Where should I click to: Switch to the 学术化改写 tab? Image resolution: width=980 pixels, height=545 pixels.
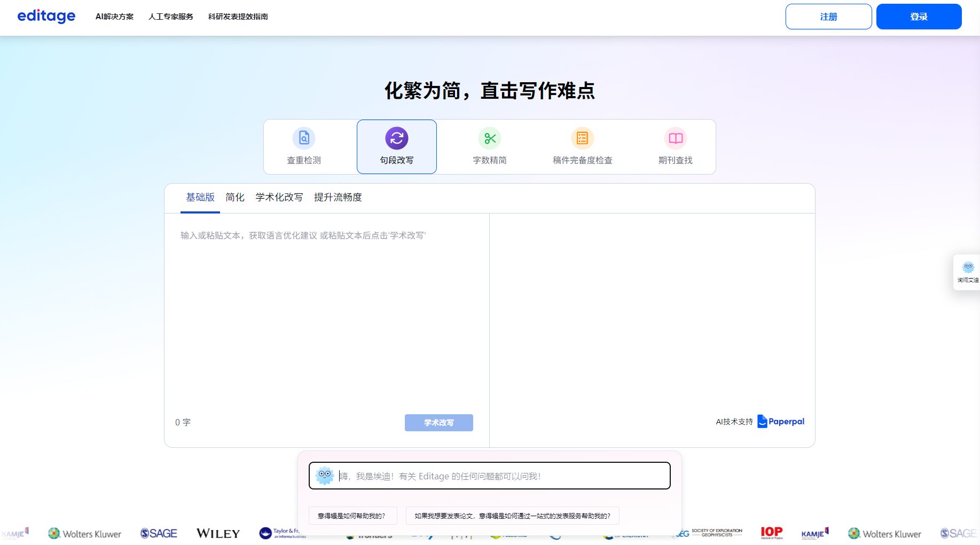point(278,197)
